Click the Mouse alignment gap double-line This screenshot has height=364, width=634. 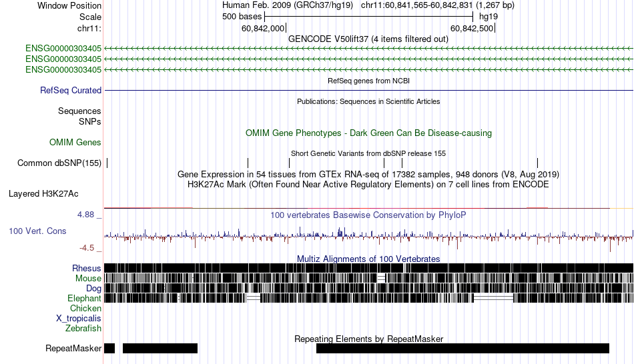coord(381,278)
